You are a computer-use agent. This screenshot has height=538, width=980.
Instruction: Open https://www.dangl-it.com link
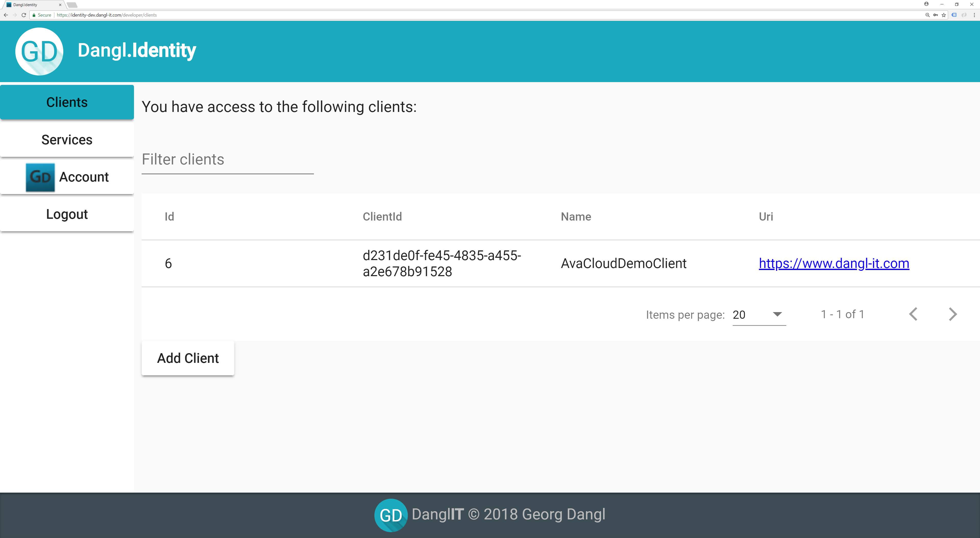(x=834, y=263)
